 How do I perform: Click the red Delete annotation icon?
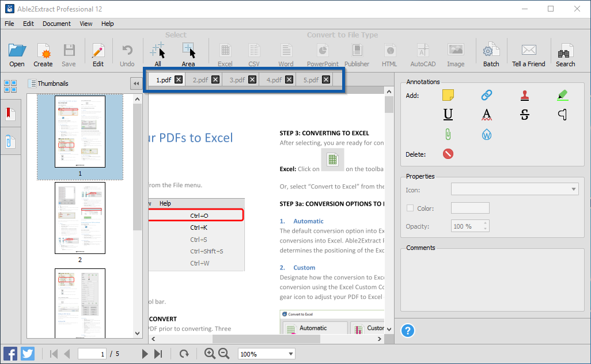pyautogui.click(x=448, y=154)
